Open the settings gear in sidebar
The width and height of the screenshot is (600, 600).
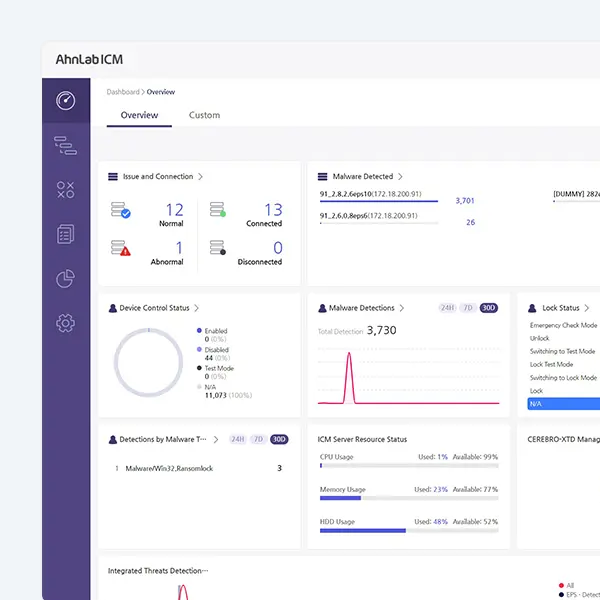(65, 322)
